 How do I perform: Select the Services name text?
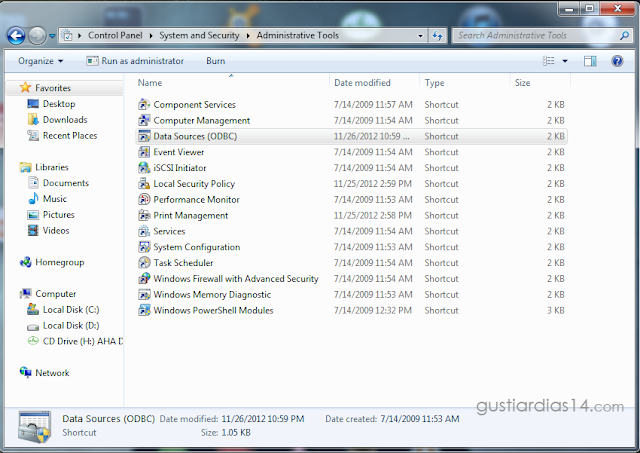[169, 231]
